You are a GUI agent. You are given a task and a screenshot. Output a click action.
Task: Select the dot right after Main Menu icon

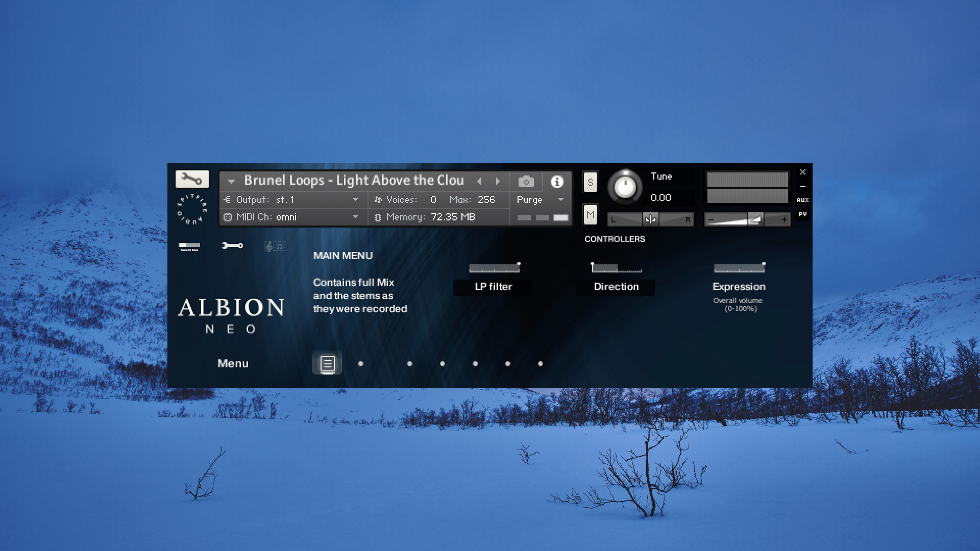click(361, 364)
